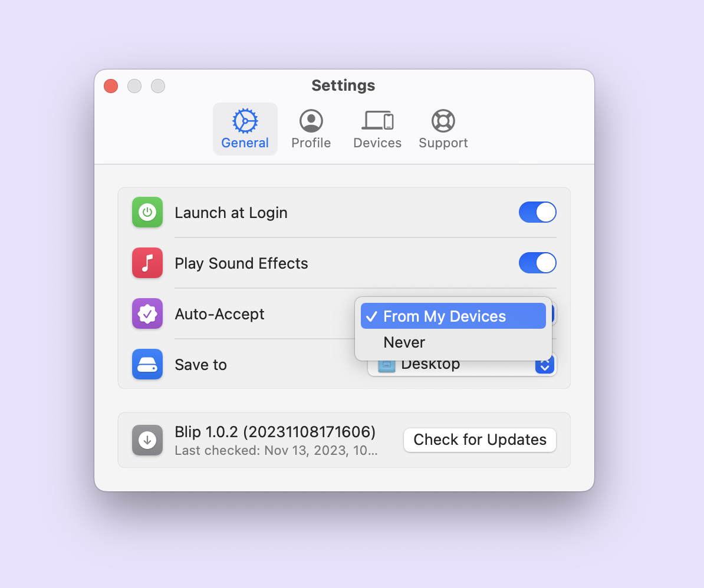The image size is (704, 588).
Task: Turn off Play Sound Effects
Action: click(x=537, y=263)
